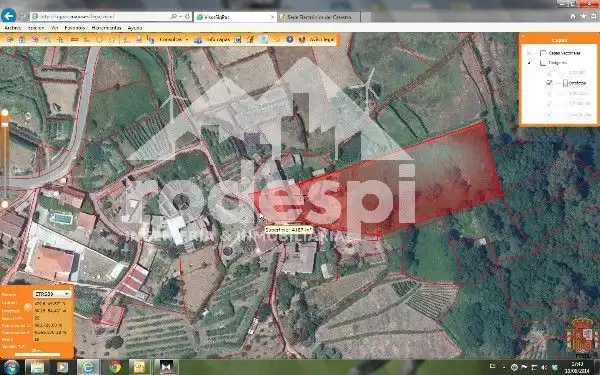The height and width of the screenshot is (375, 600).
Task: Open the Windows Start menu
Action: [11, 367]
